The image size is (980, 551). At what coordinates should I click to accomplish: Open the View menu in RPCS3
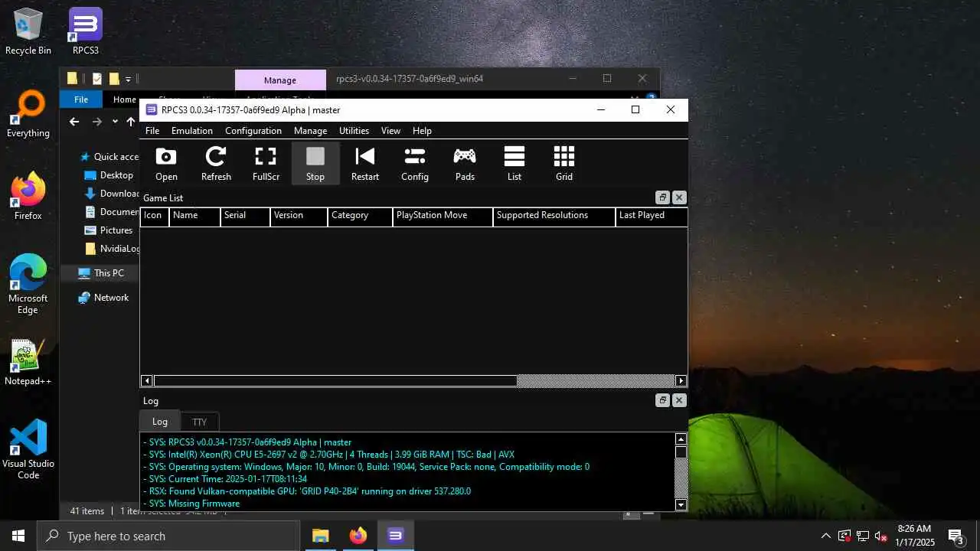390,131
